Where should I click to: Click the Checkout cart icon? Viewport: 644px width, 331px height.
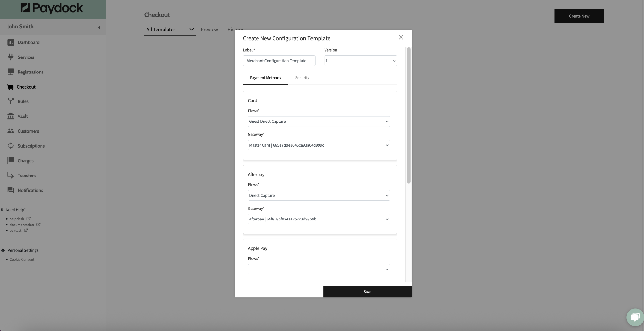pyautogui.click(x=10, y=87)
